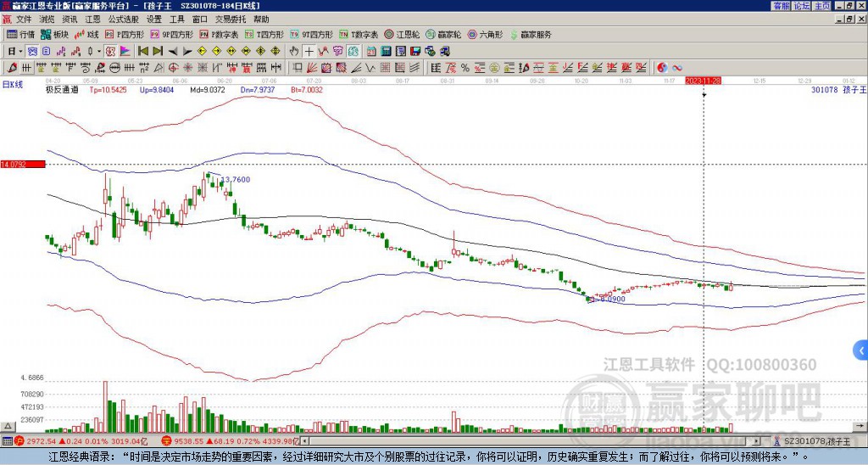Open the P四方形 tool
868x465 pixels.
point(125,34)
